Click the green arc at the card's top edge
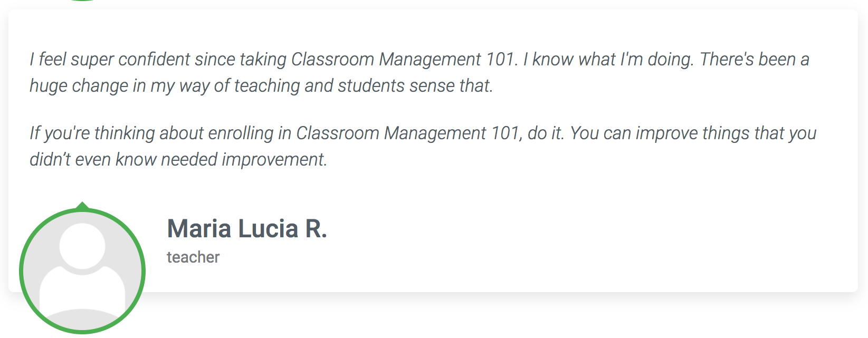 (x=82, y=1)
